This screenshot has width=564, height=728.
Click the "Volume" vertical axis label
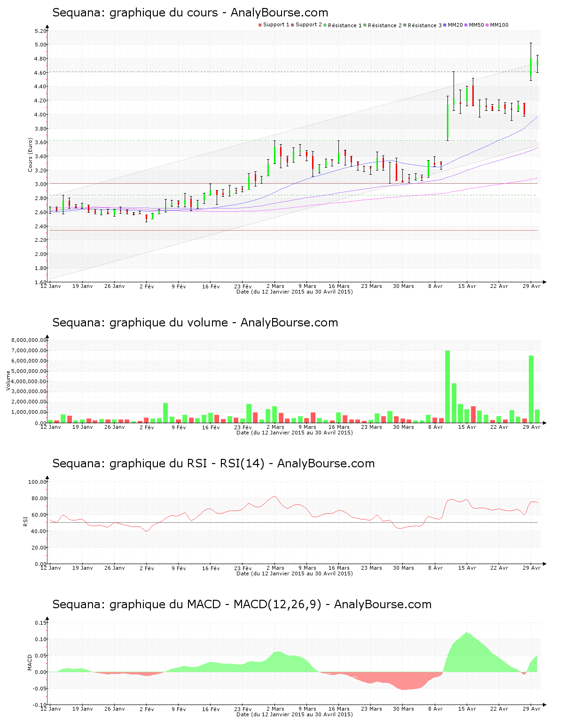pyautogui.click(x=8, y=380)
